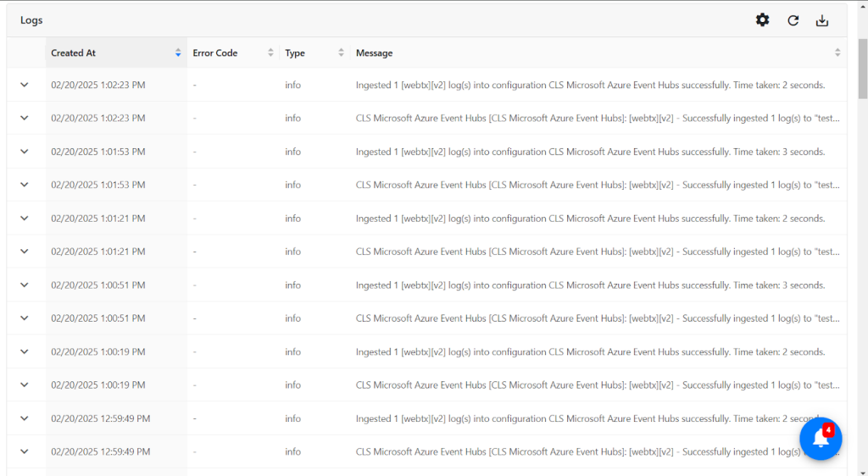The height and width of the screenshot is (476, 868).
Task: Click the Type column header
Action: pyautogui.click(x=314, y=53)
